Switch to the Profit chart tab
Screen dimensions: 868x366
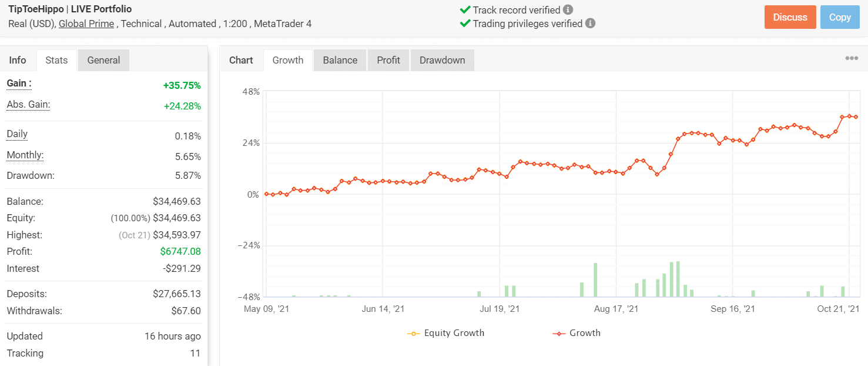point(388,60)
